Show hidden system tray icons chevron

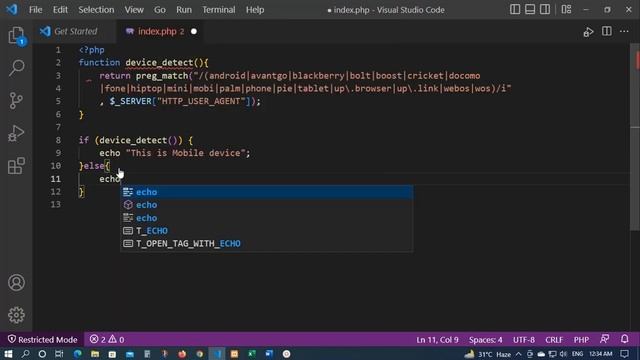pyautogui.click(x=518, y=354)
